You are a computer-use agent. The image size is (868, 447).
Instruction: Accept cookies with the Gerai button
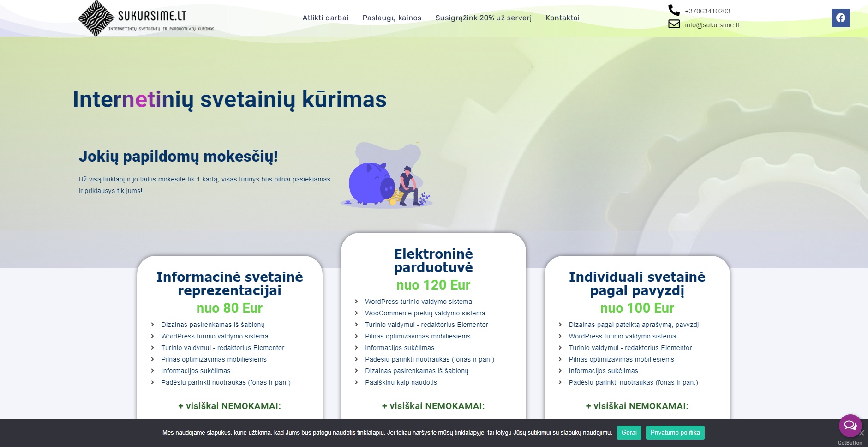(x=629, y=433)
